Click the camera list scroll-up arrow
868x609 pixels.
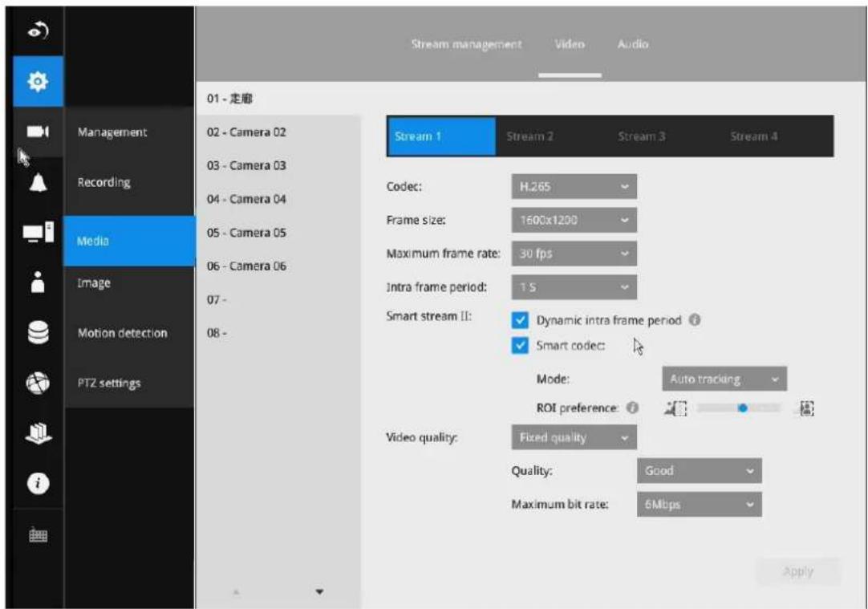[237, 592]
